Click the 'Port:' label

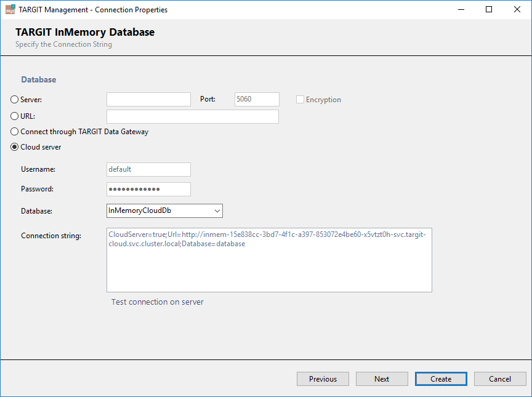pyautogui.click(x=208, y=99)
